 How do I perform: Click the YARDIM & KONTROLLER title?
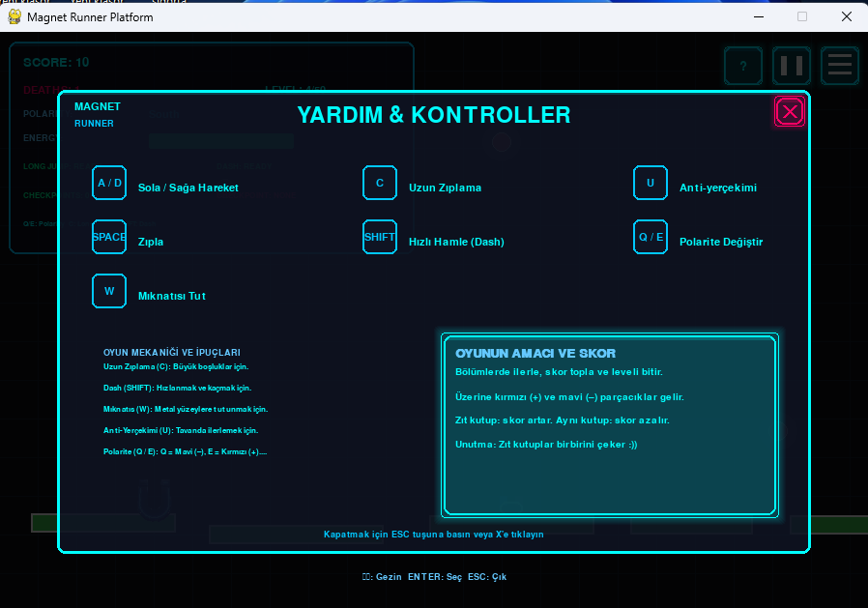(434, 115)
